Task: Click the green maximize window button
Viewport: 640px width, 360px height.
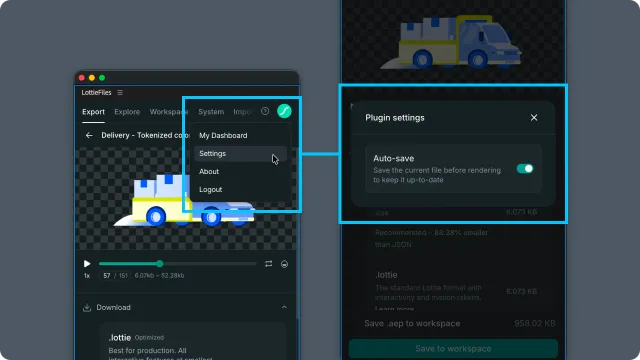Action: 102,78
